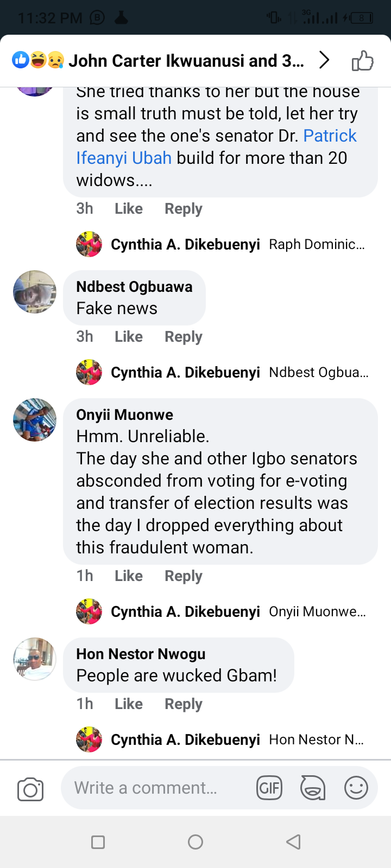Tap the thumbs-up like icon at top
This screenshot has width=391, height=868.
click(362, 61)
